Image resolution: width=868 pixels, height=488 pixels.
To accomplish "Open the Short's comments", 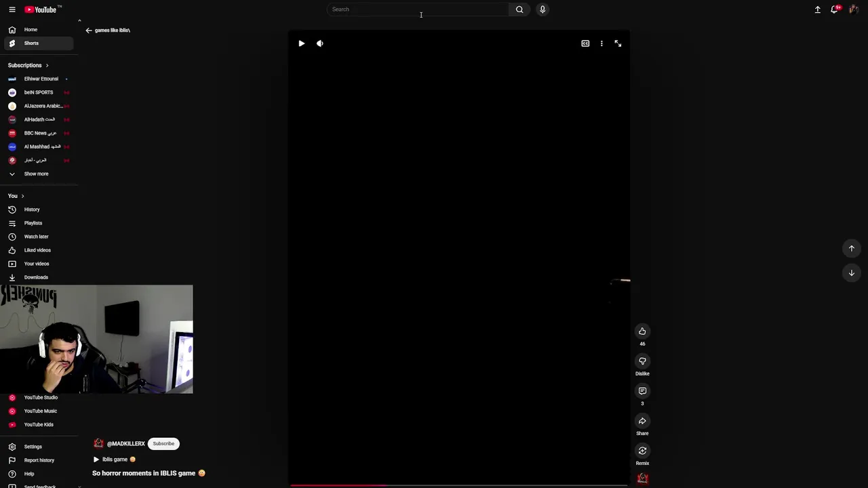I will coord(642,391).
